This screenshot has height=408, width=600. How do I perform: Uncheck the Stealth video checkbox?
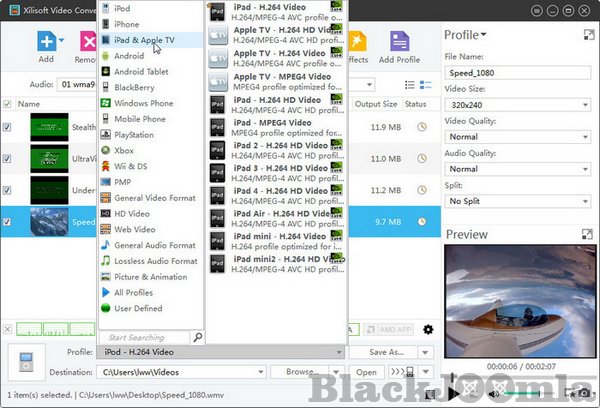(x=8, y=127)
